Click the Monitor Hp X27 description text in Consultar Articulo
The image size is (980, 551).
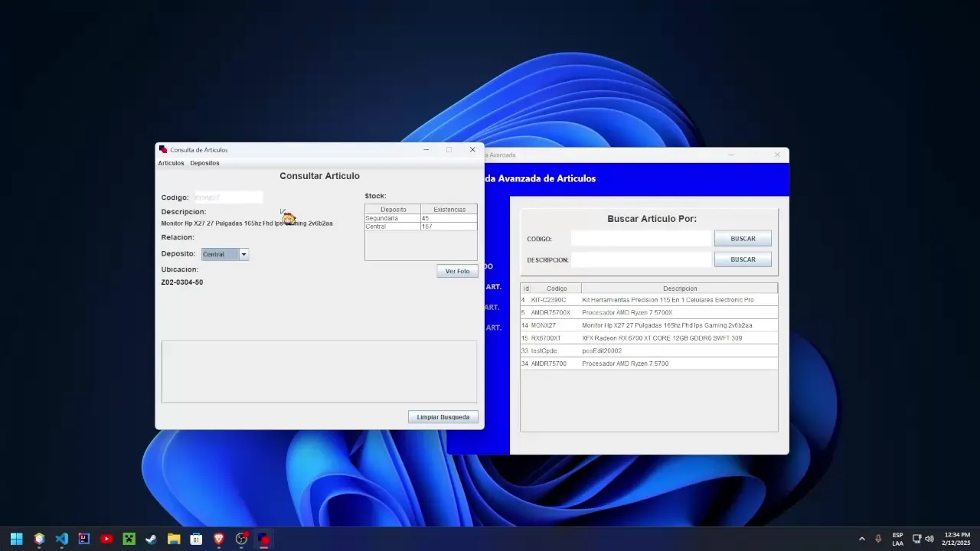[x=247, y=223]
